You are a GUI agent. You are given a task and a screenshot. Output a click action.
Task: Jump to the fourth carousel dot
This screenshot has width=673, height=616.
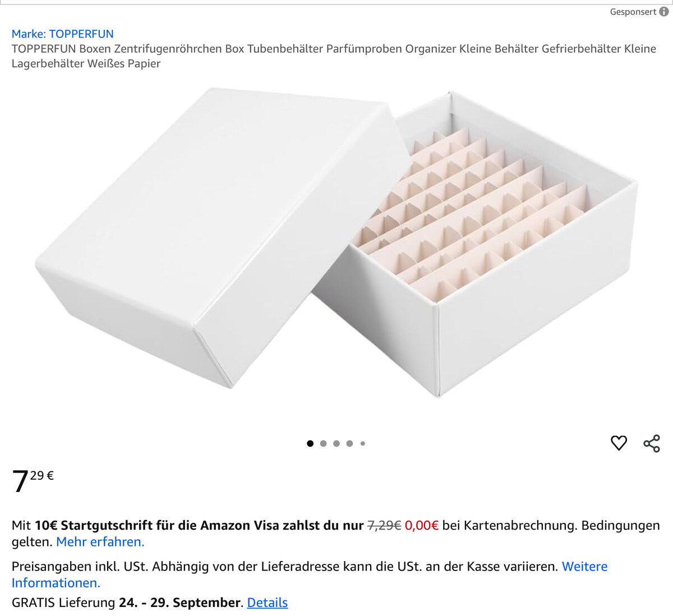coord(349,443)
